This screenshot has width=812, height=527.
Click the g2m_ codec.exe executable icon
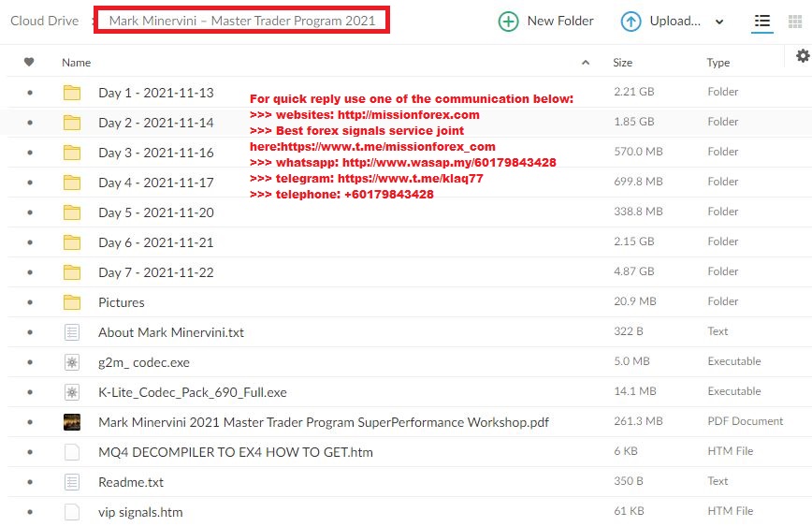tap(72, 362)
